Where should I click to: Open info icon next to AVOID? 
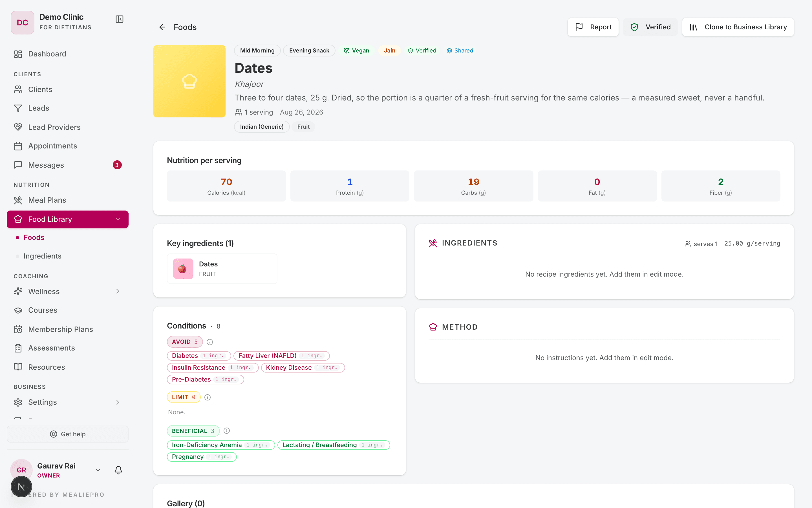point(210,342)
